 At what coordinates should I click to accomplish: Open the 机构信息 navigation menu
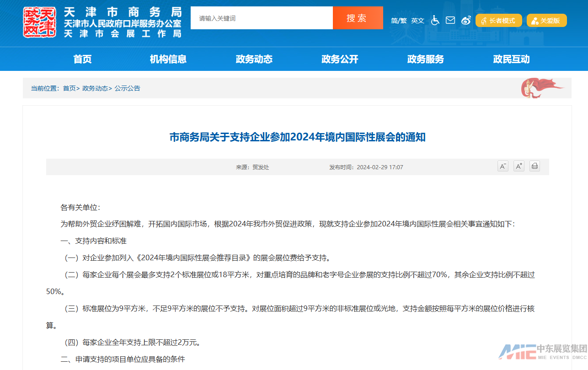tap(168, 59)
